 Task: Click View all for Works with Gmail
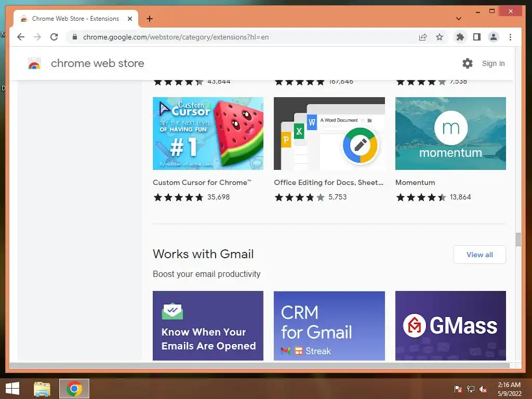480,255
